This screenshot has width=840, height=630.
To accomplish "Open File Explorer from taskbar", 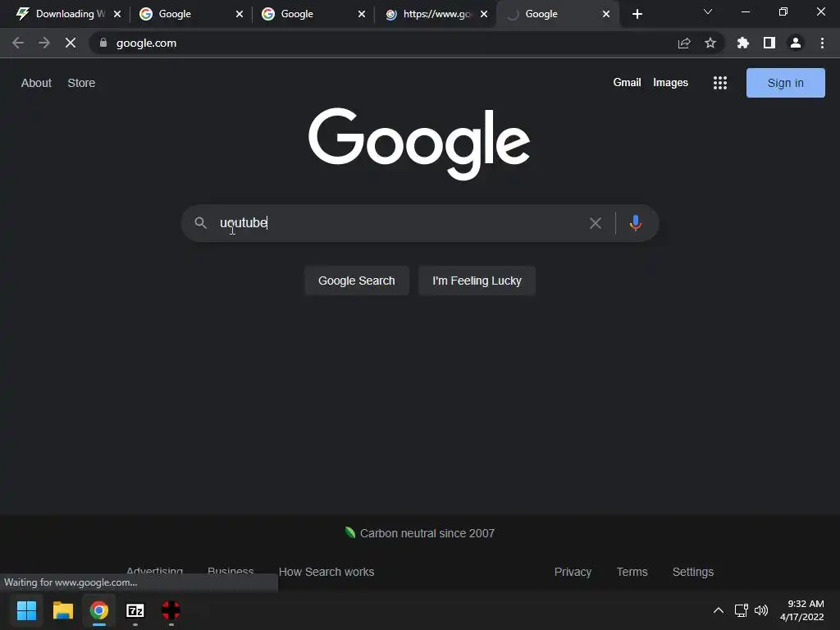I will (62, 610).
